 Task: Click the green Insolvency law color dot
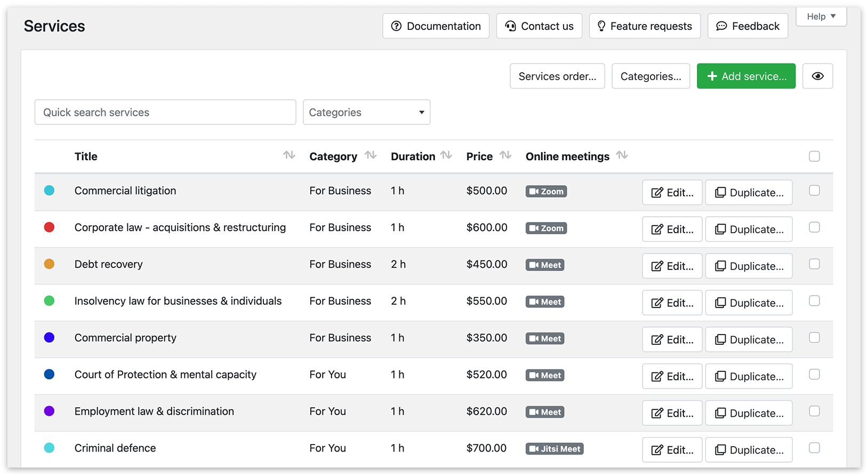click(49, 301)
